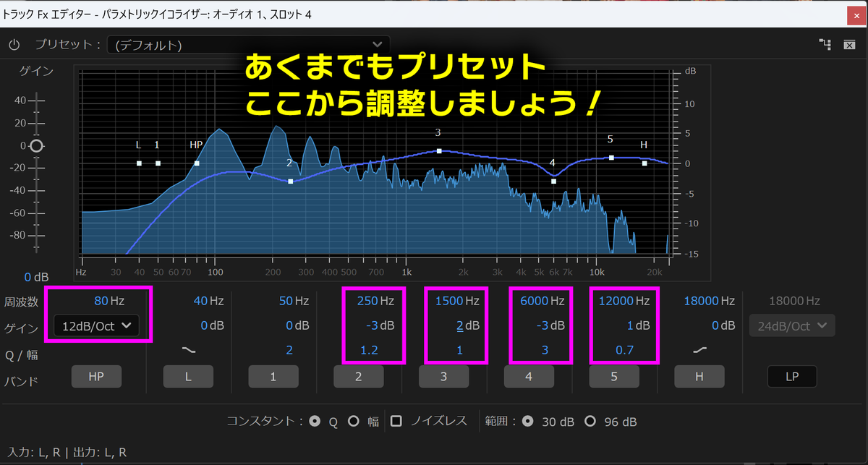Toggle band 1 button
The height and width of the screenshot is (465, 868).
[273, 377]
